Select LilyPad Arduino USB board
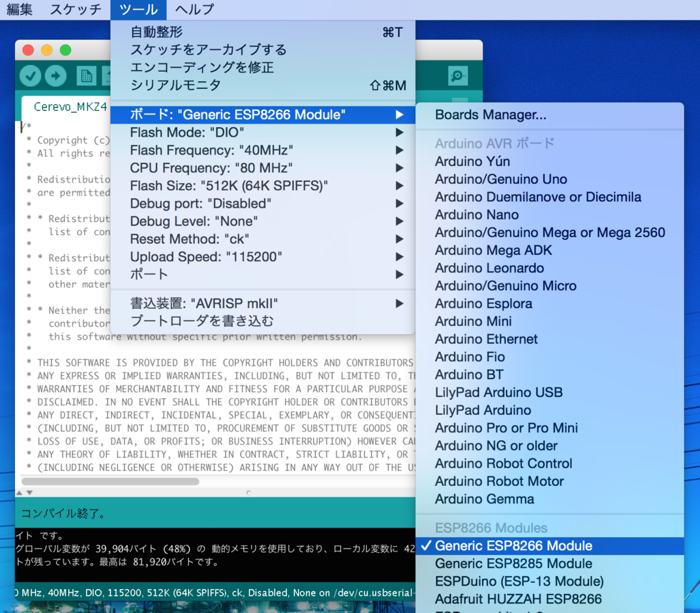The width and height of the screenshot is (700, 613). pos(550,392)
